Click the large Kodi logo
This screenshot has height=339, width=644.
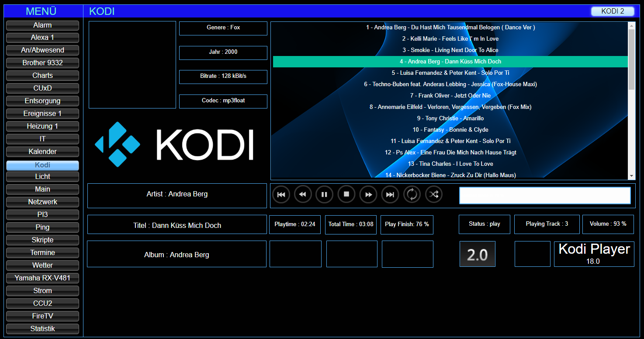coord(174,144)
